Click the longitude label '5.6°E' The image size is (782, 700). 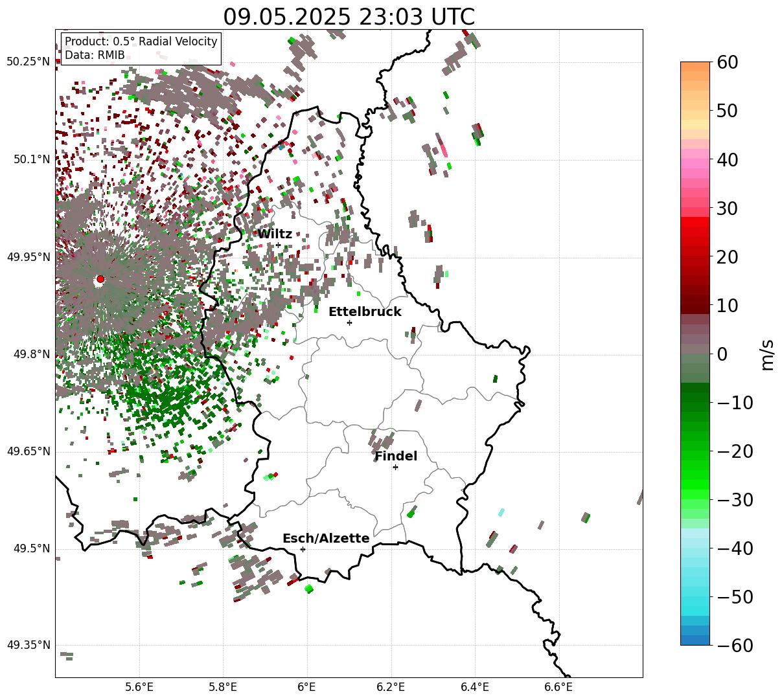[x=139, y=687]
